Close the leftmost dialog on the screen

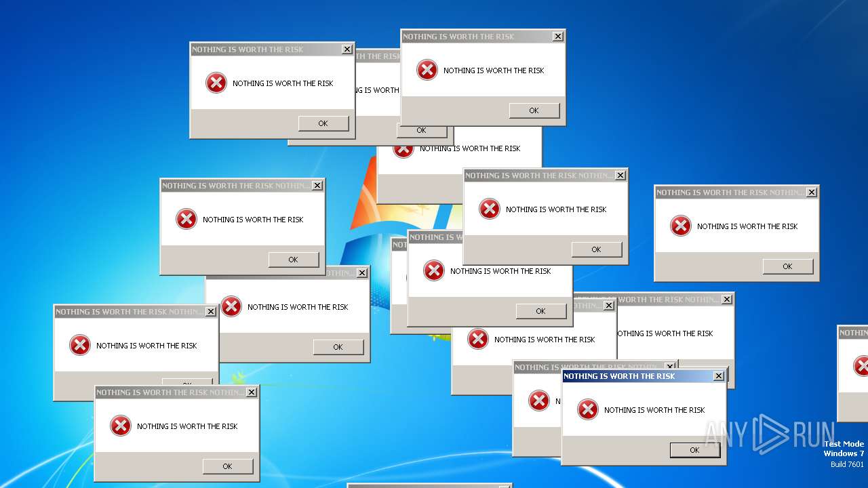click(x=211, y=312)
